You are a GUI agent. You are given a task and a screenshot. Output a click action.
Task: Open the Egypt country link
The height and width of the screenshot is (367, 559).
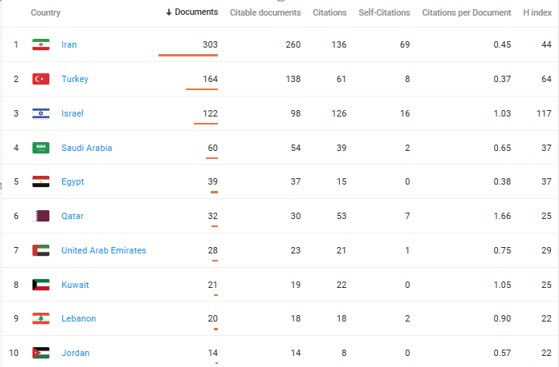coord(73,182)
